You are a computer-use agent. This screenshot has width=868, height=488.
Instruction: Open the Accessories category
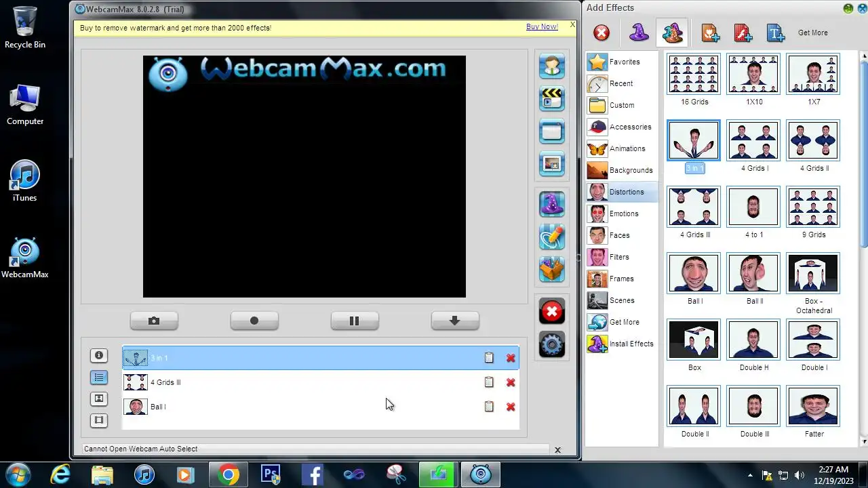click(x=622, y=127)
